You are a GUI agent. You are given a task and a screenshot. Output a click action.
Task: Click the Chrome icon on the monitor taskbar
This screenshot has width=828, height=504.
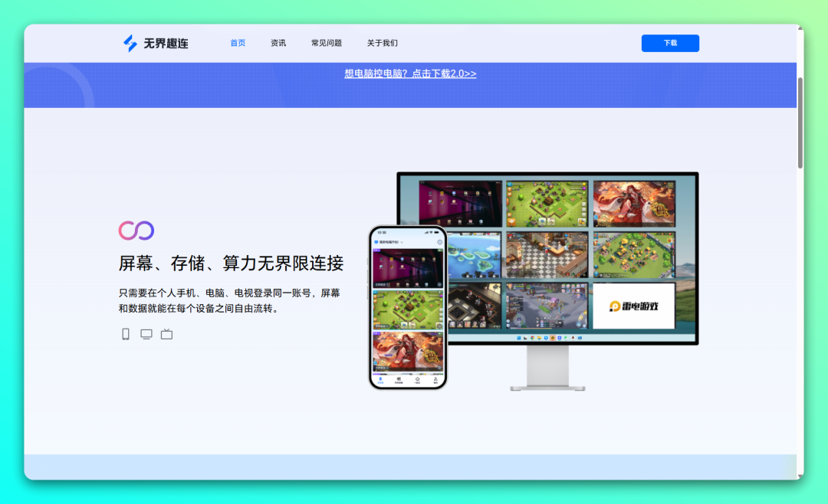pyautogui.click(x=532, y=338)
